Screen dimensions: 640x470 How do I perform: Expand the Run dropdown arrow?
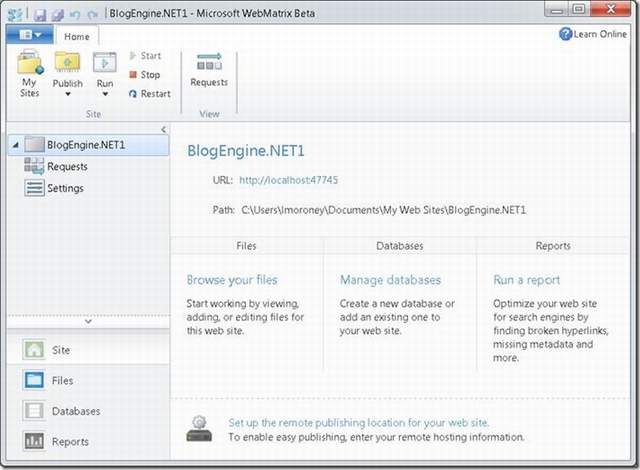(x=105, y=94)
